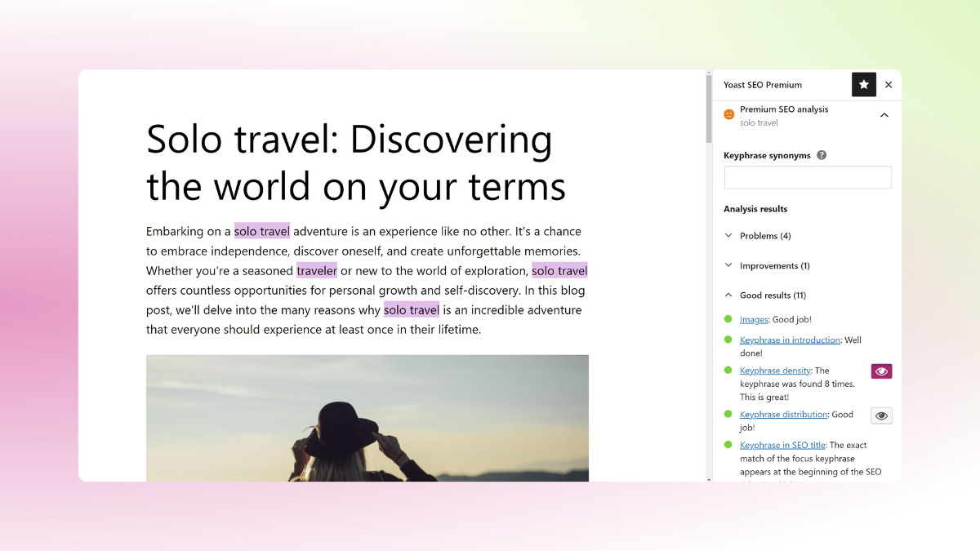Open the Keyphrase in introduction link
Image resolution: width=980 pixels, height=551 pixels.
(x=790, y=340)
